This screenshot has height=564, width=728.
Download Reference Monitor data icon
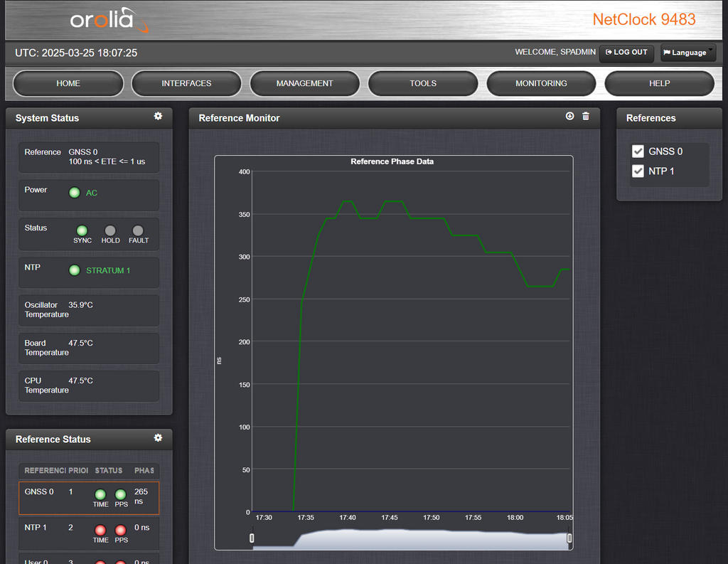[x=569, y=116]
